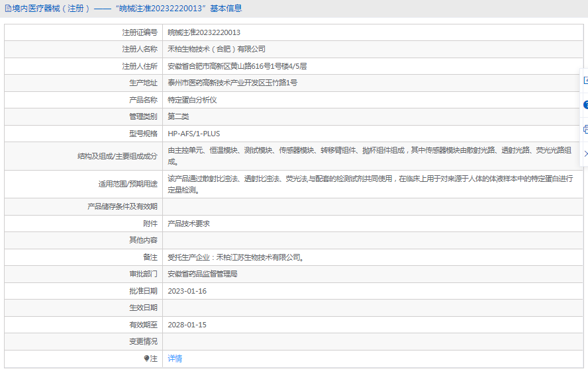Click the 备注 row label

pyautogui.click(x=150, y=257)
